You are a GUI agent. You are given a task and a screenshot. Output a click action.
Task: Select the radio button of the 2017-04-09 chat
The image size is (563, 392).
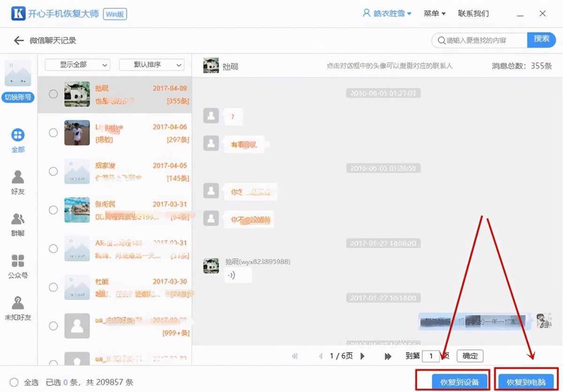pyautogui.click(x=53, y=94)
